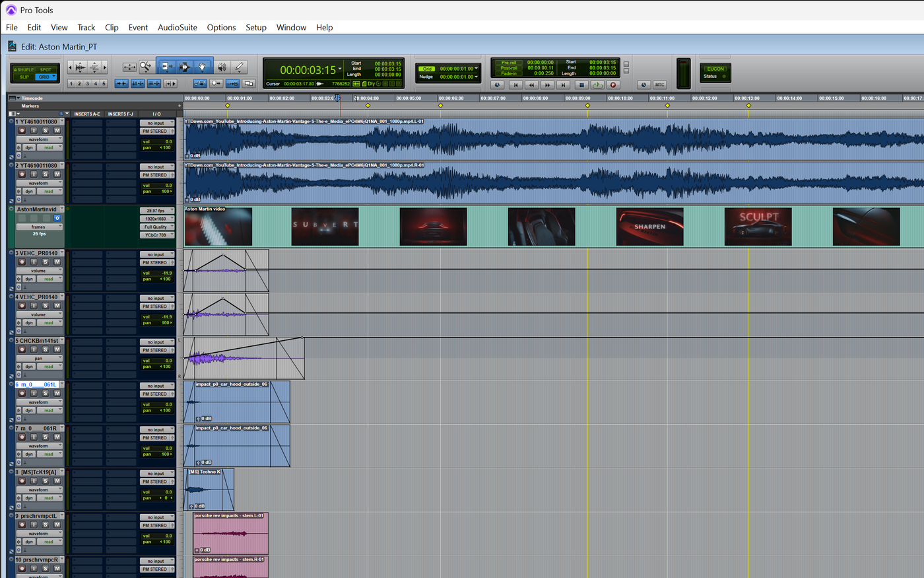Select the Scrubber speaker tool

tap(222, 67)
